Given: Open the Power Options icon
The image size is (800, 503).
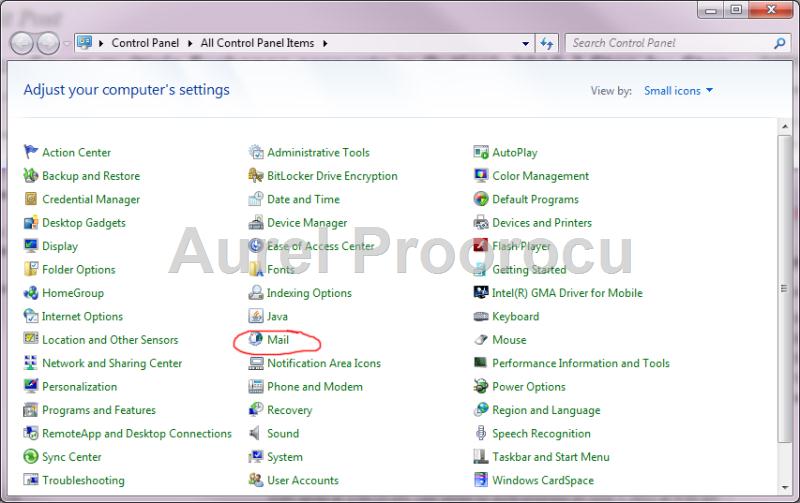Looking at the screenshot, I should point(481,386).
